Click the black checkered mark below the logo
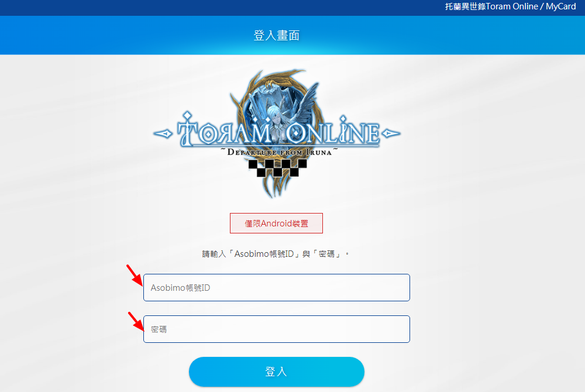Screen dimensions: 585x392 (277, 167)
